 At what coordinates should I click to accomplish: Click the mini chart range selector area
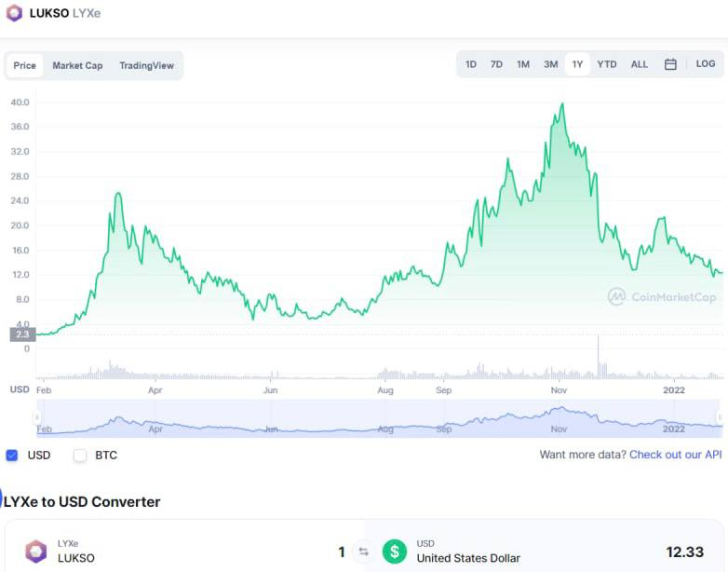point(379,418)
